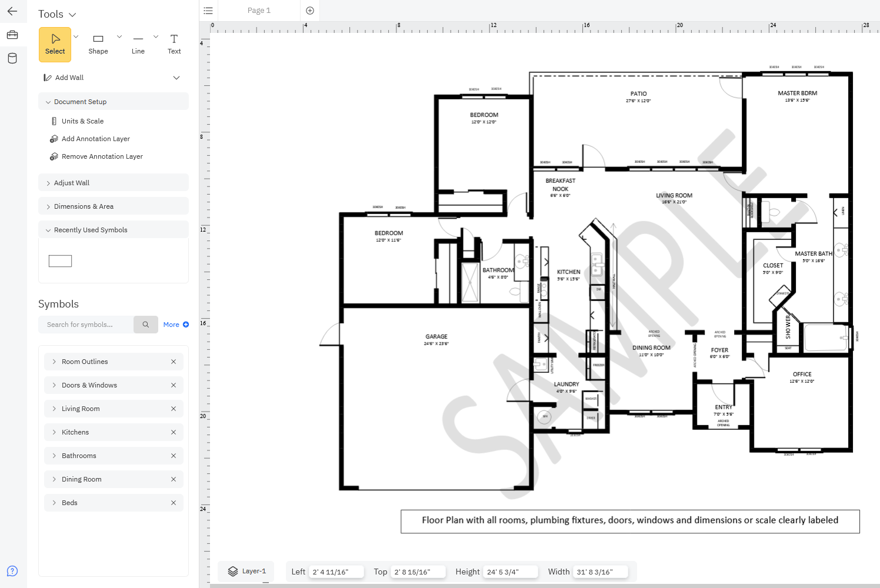Open Tools panel dropdown
This screenshot has height=588, width=880.
coord(72,15)
